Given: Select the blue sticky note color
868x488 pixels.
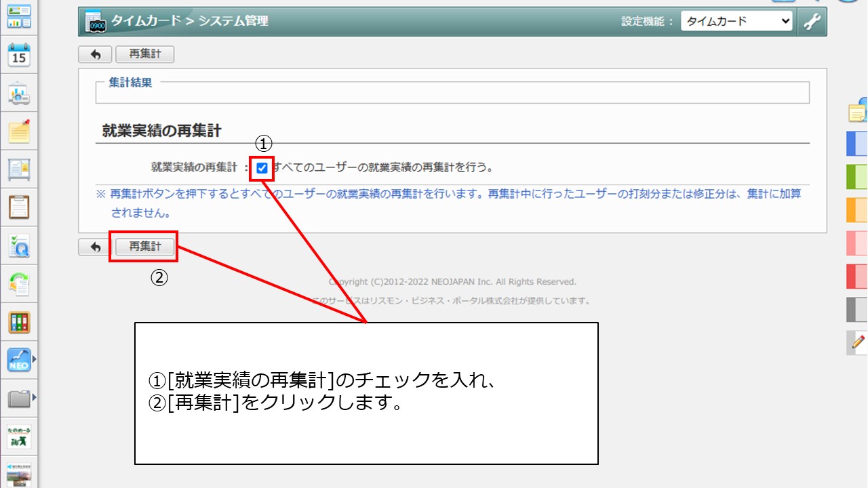Looking at the screenshot, I should click(x=857, y=144).
